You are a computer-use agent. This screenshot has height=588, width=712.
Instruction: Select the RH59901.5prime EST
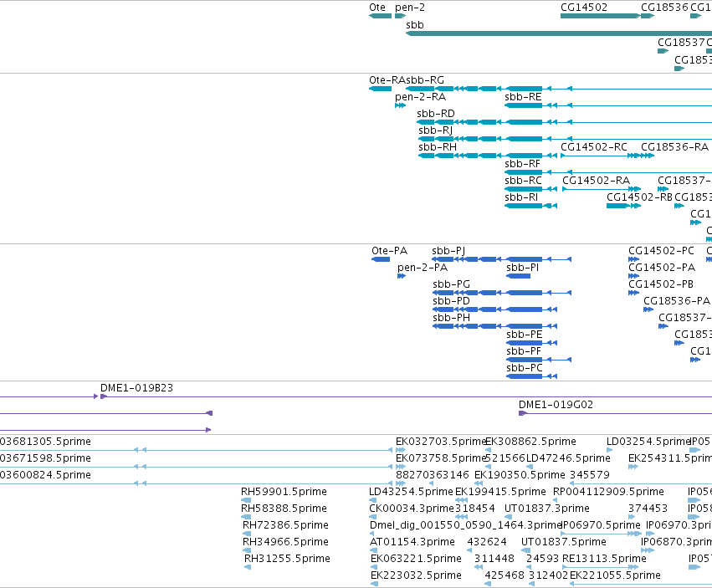[244, 500]
